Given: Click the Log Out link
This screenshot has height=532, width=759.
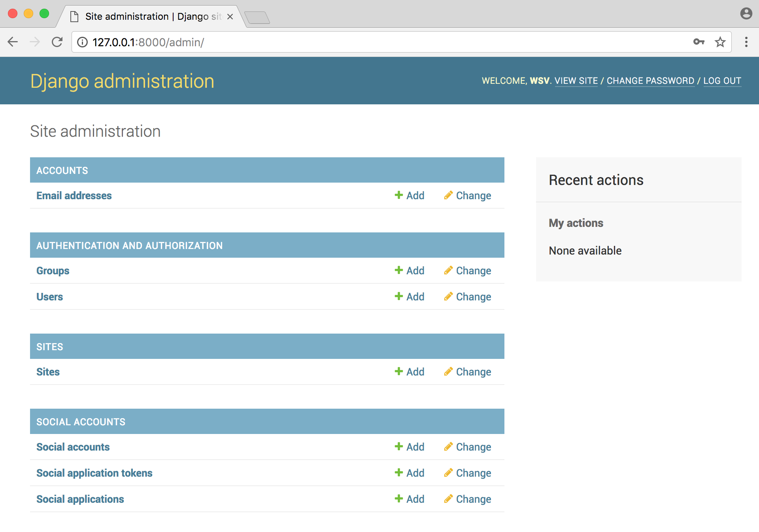Looking at the screenshot, I should click(722, 81).
